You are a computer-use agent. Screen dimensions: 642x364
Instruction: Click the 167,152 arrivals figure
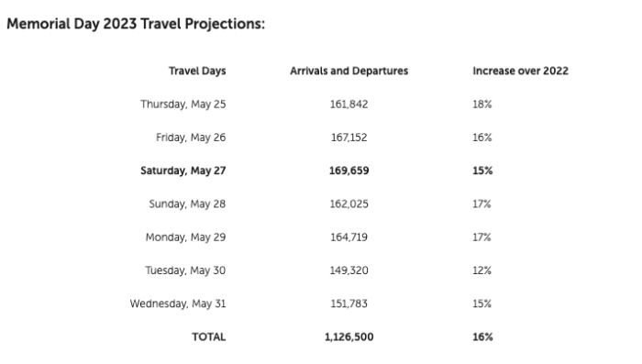(x=349, y=138)
